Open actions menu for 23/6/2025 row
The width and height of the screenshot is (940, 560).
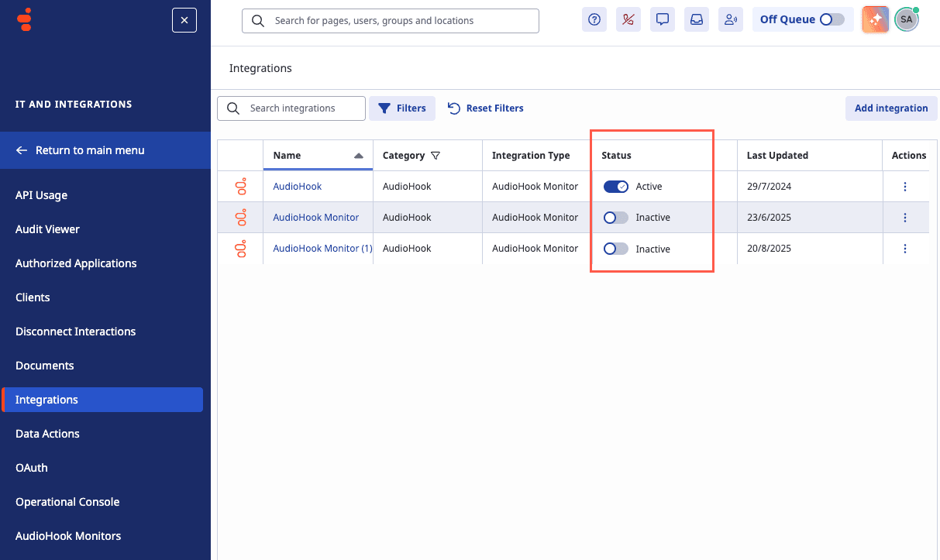click(x=905, y=218)
